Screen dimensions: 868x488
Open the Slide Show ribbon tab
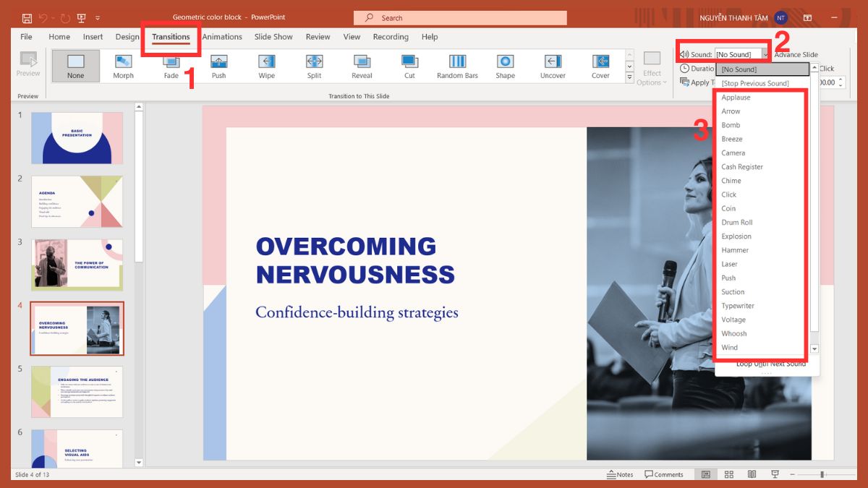tap(273, 36)
